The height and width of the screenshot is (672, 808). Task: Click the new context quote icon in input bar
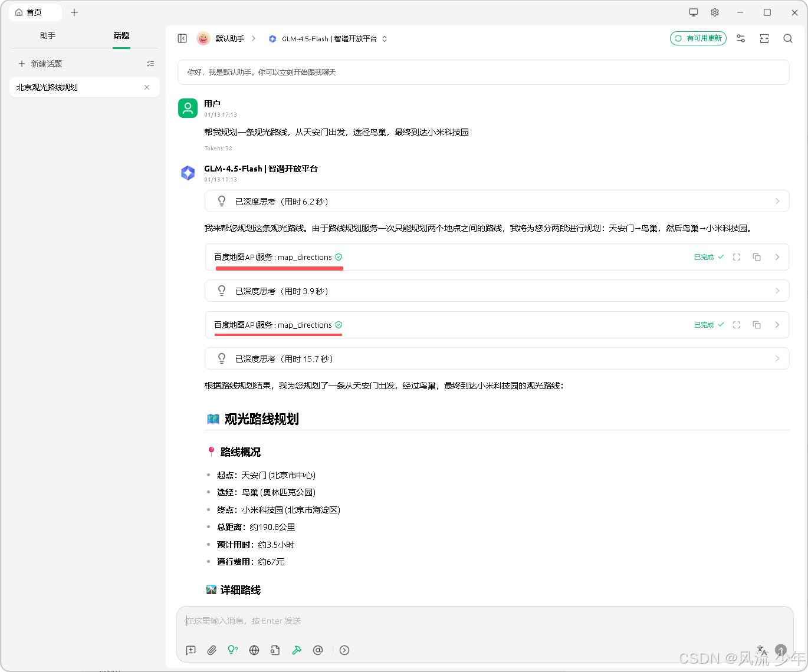pos(190,650)
